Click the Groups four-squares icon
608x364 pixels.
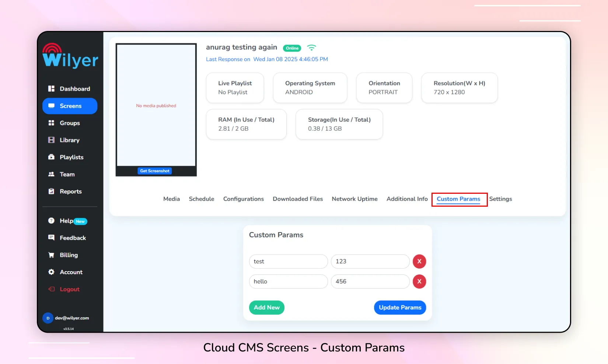click(x=51, y=123)
